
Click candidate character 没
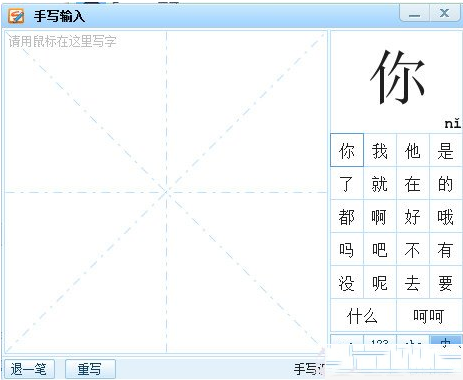[x=347, y=283]
